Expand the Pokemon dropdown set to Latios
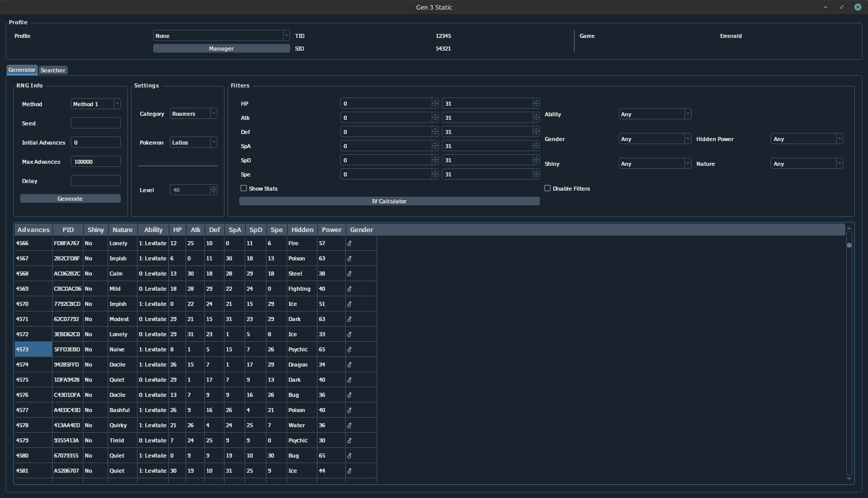This screenshot has height=498, width=868. click(x=194, y=142)
